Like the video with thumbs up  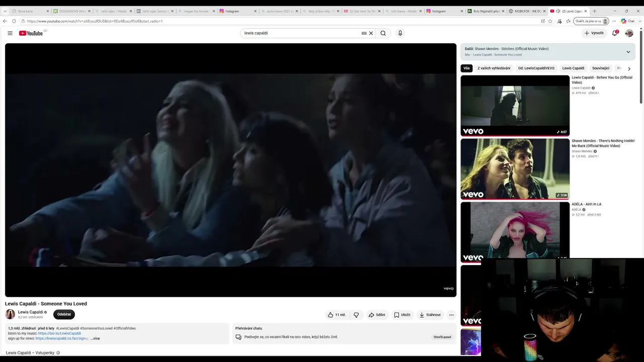[337, 315]
